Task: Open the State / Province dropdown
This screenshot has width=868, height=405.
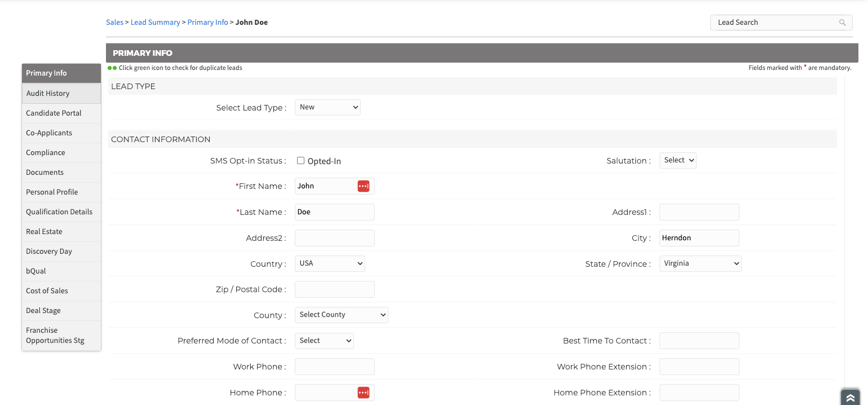Action: [700, 263]
